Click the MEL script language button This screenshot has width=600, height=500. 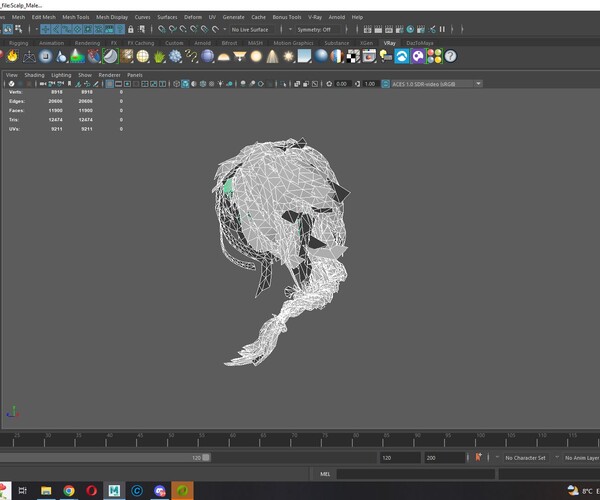pos(325,474)
